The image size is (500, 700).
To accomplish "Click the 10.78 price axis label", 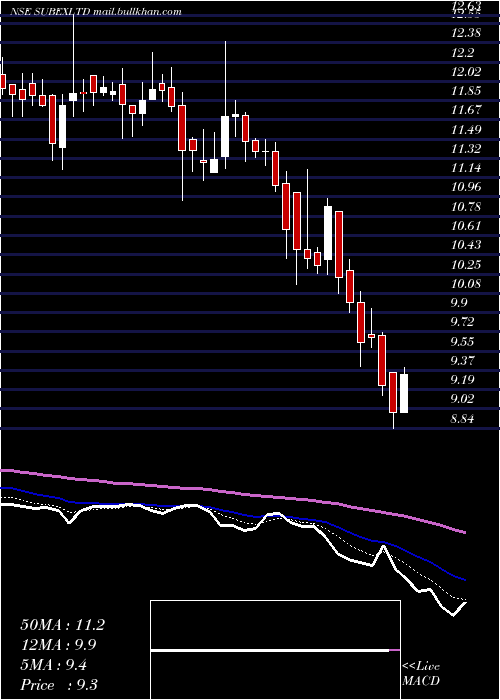I will [466, 207].
